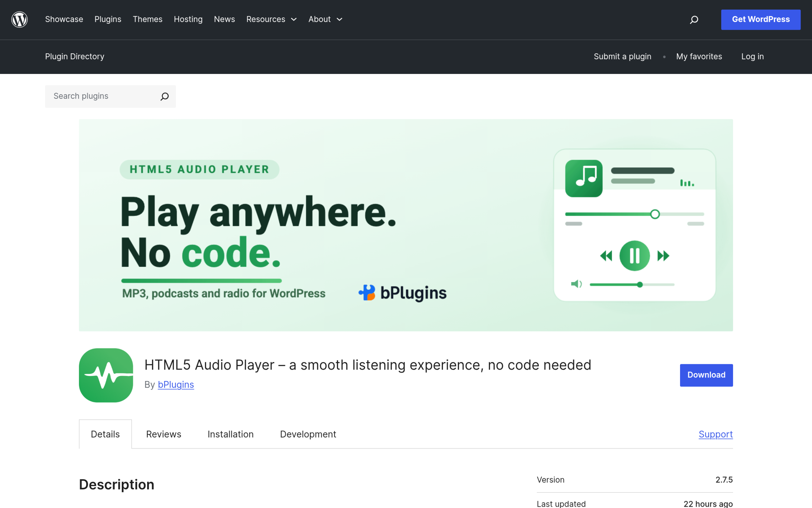This screenshot has height=508, width=812.
Task: Click the plugin search submit magnifier icon
Action: click(164, 97)
